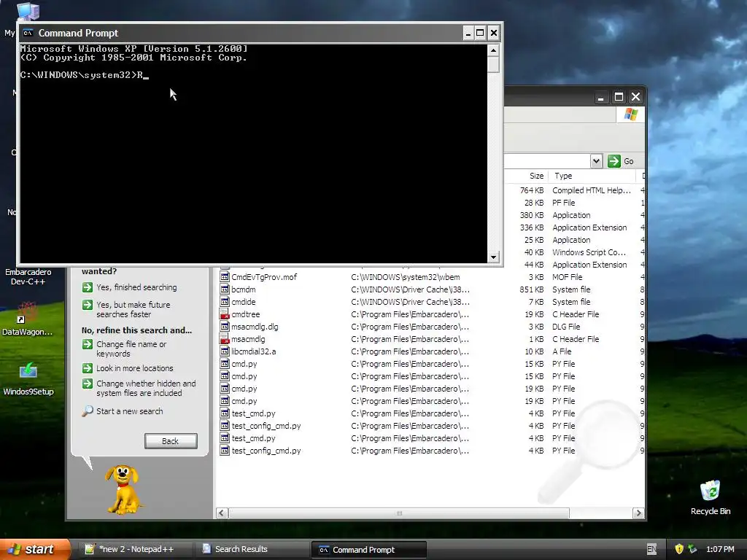Viewport: 747px width, 560px height.
Task: Open the Recycle Bin icon
Action: tap(710, 497)
